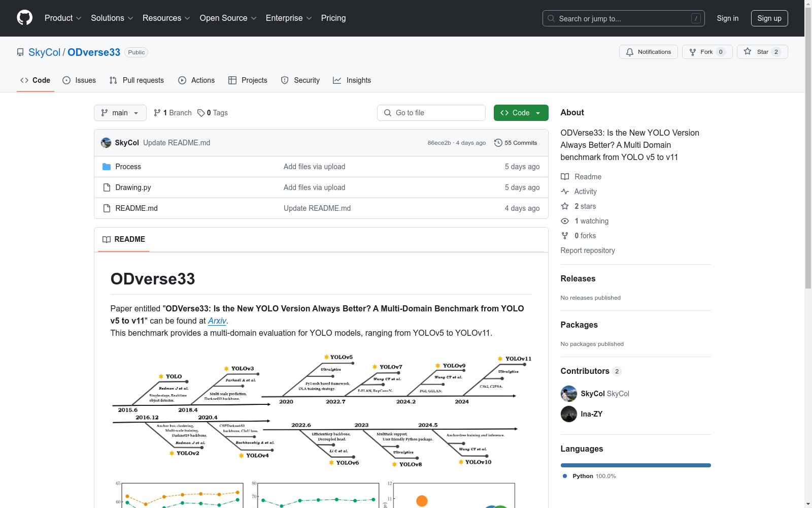Image resolution: width=812 pixels, height=508 pixels.
Task: Switch to the Insights tab
Action: [352, 80]
